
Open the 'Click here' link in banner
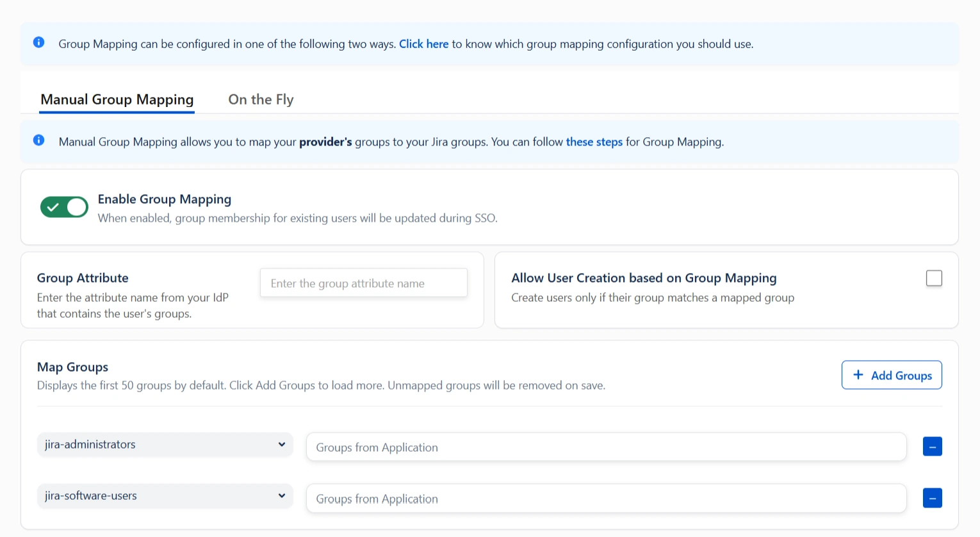[423, 44]
